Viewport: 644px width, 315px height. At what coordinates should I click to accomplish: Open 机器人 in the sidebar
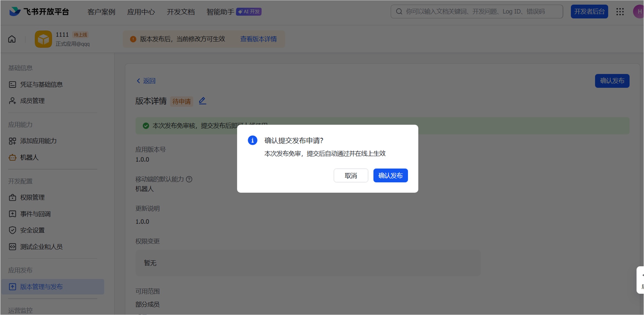point(29,158)
